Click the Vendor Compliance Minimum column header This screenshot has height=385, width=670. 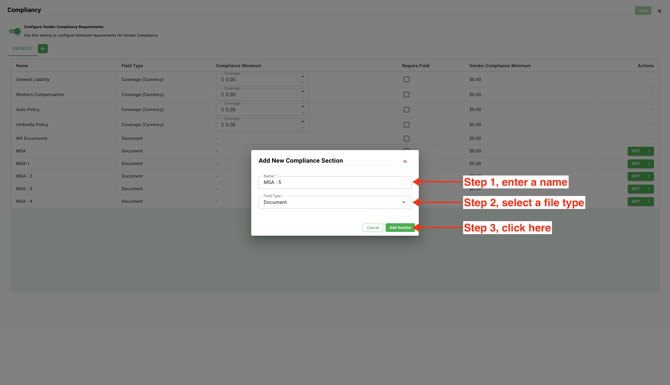click(x=500, y=66)
